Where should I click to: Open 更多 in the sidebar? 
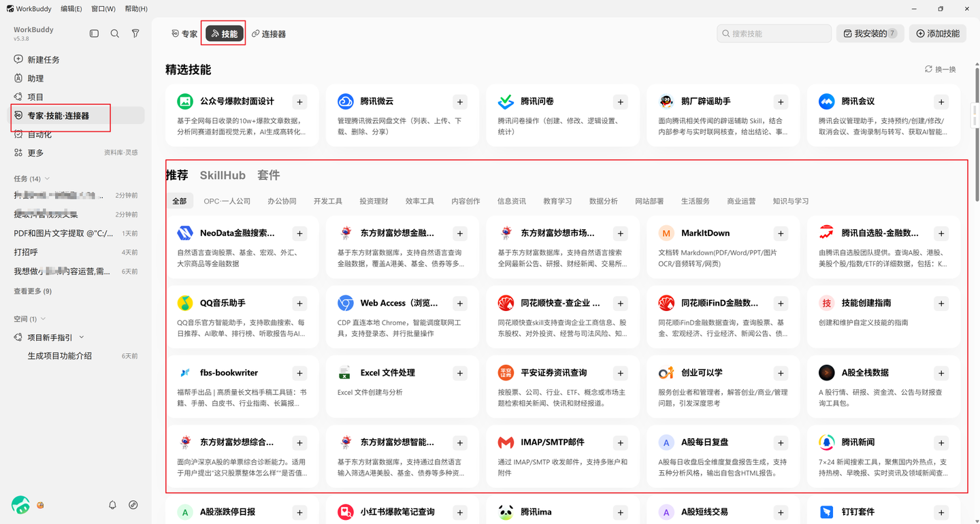[x=76, y=153]
